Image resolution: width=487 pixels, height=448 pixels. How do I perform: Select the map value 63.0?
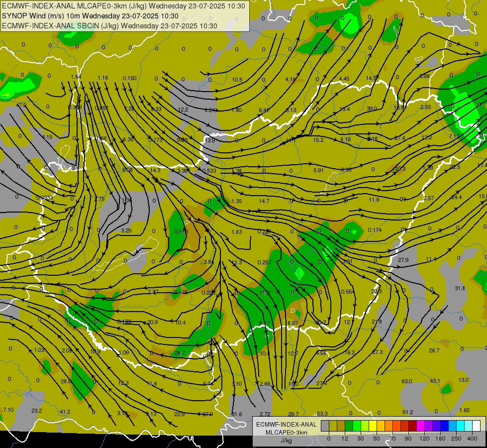tap(406, 381)
